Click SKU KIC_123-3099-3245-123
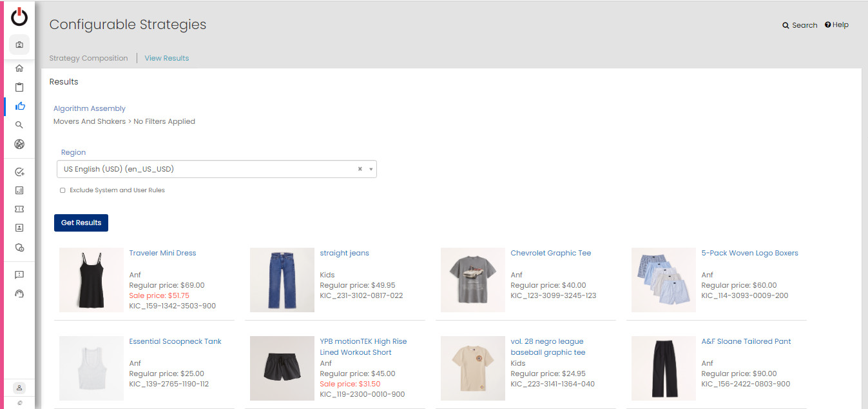 click(554, 295)
